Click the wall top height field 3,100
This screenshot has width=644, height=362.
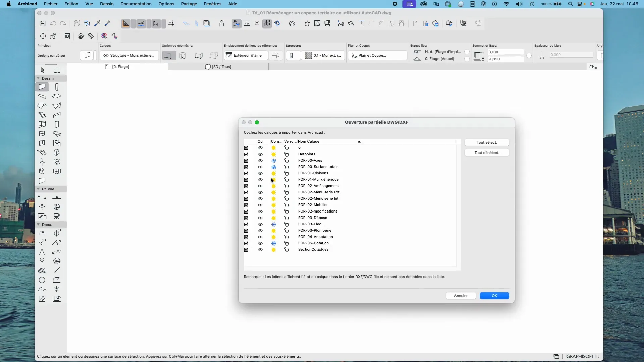(x=505, y=52)
